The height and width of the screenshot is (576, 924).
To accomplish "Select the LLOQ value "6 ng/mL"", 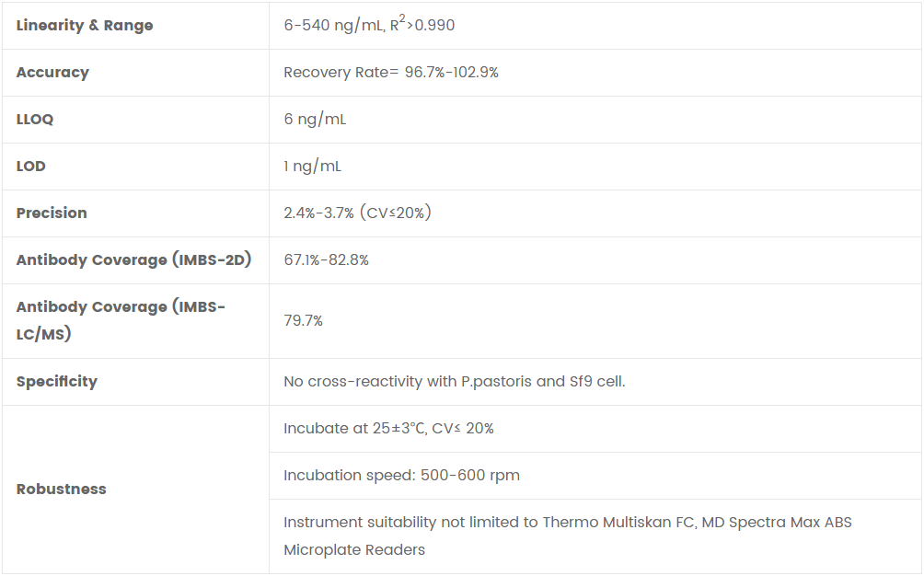I will pos(315,120).
